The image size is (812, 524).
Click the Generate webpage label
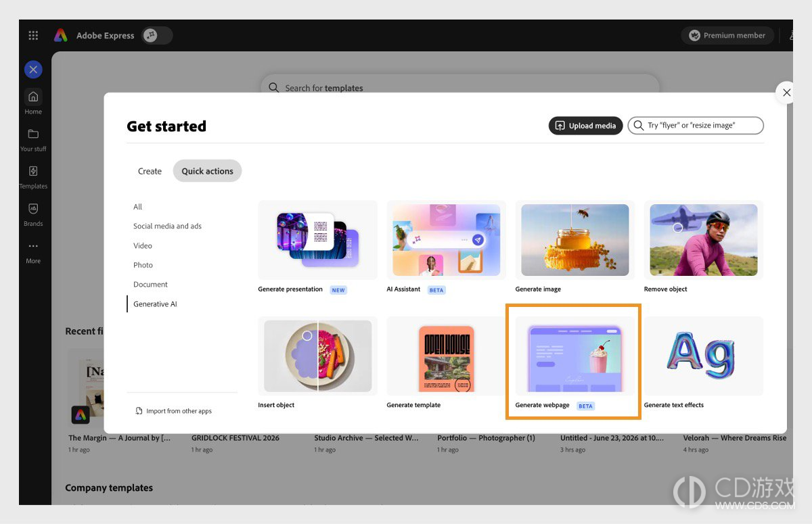[542, 406]
